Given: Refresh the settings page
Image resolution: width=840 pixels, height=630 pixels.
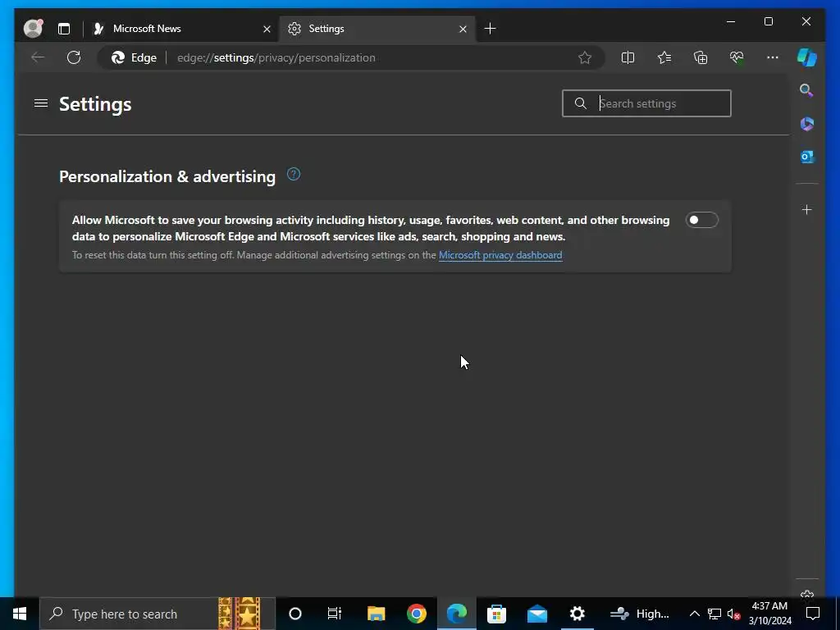Looking at the screenshot, I should [x=74, y=57].
